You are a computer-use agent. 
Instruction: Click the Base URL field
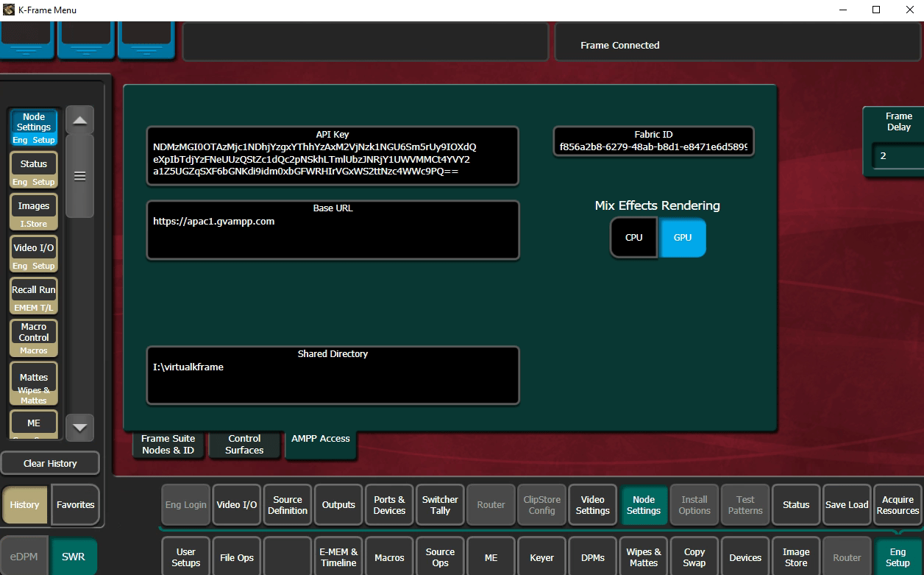point(333,230)
